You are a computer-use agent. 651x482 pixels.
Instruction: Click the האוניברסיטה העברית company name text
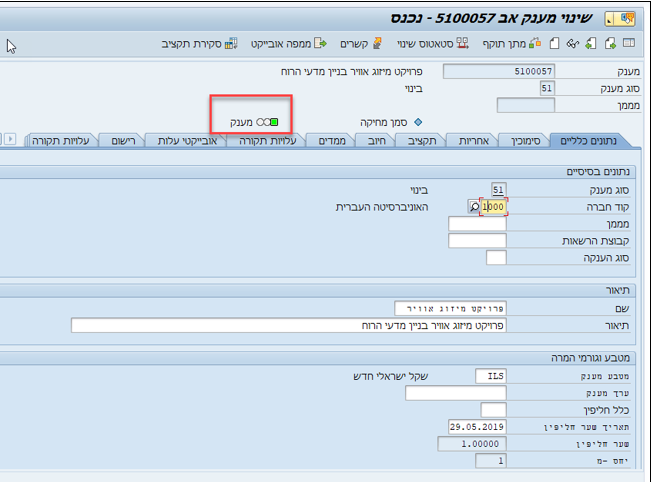point(382,207)
